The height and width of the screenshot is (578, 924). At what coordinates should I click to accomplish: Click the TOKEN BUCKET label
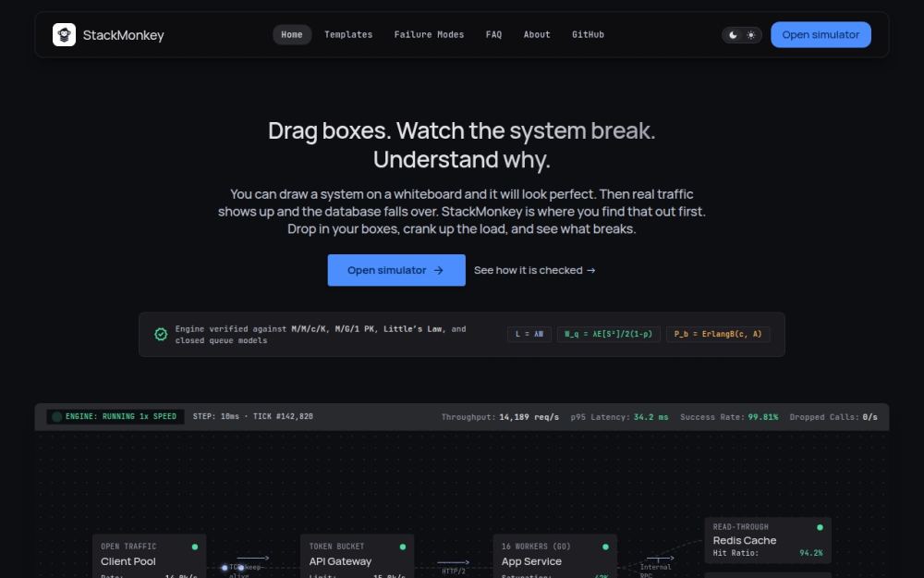(x=336, y=547)
